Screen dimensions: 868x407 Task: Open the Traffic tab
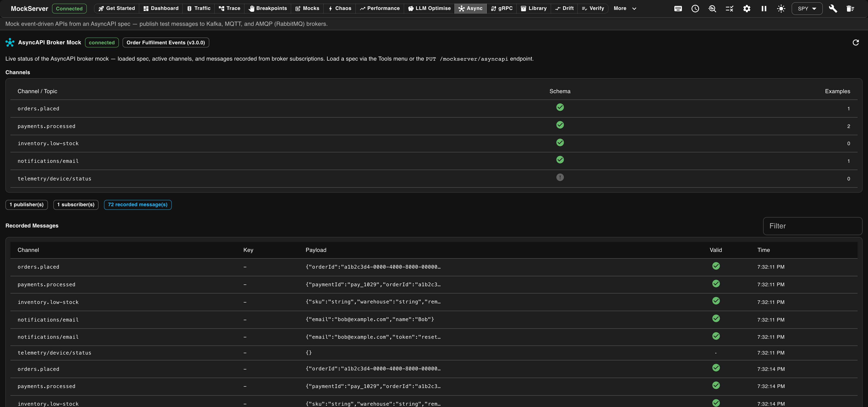pyautogui.click(x=198, y=8)
